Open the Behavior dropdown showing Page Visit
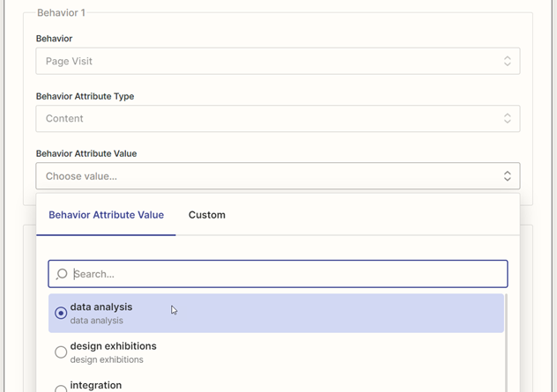 (x=264, y=62)
